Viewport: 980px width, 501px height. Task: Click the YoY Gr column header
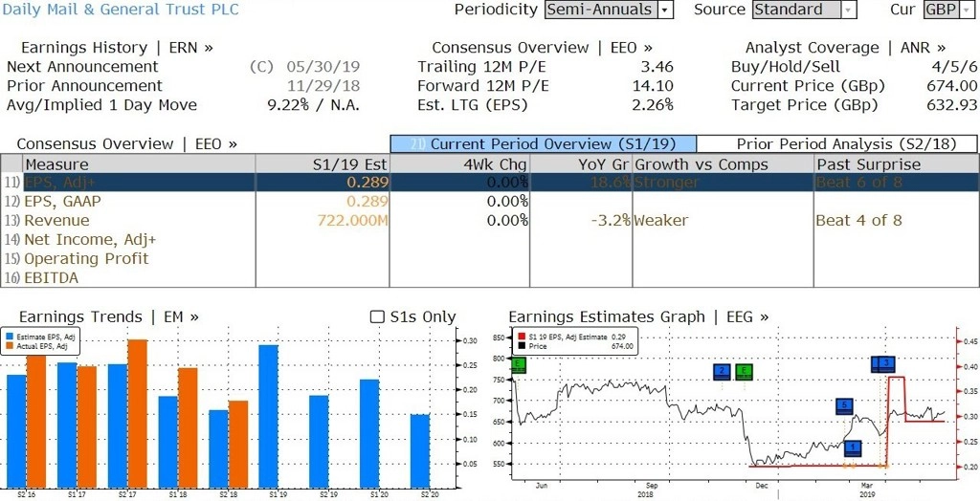pyautogui.click(x=581, y=164)
